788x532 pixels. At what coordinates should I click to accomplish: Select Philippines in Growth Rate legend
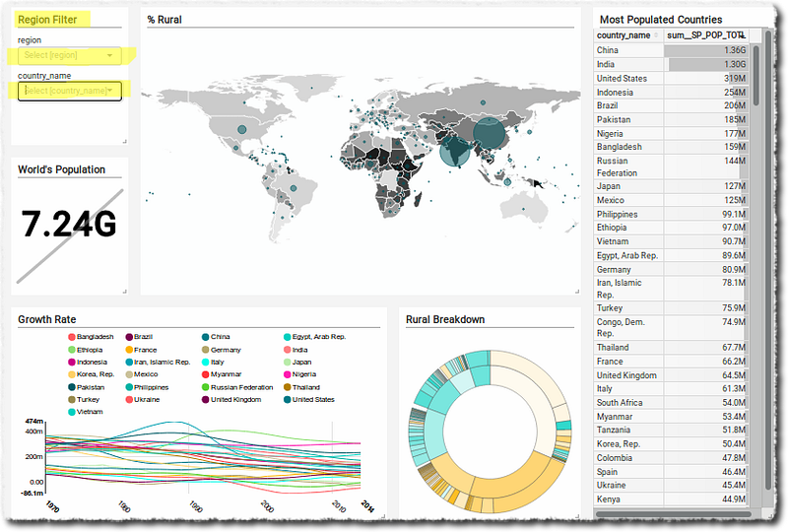click(x=147, y=388)
